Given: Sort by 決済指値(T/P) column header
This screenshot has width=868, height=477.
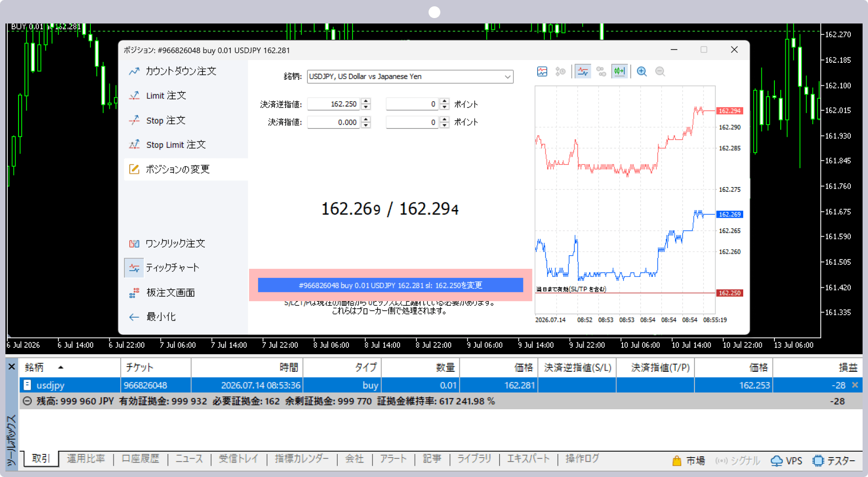Looking at the screenshot, I should [x=655, y=368].
